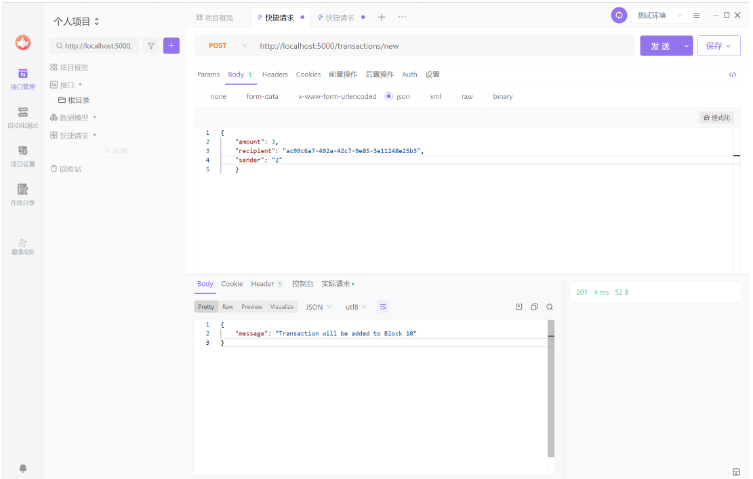Open the Headers request tab
Viewport: 753px width, 479px height.
click(x=275, y=74)
